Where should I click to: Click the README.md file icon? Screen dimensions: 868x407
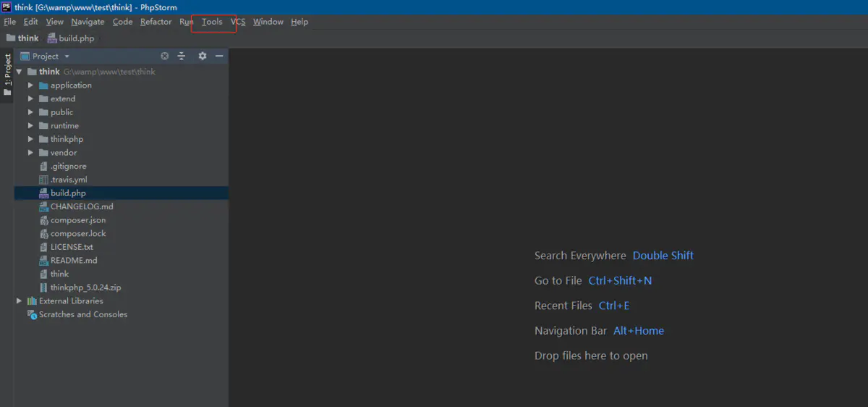[43, 261]
